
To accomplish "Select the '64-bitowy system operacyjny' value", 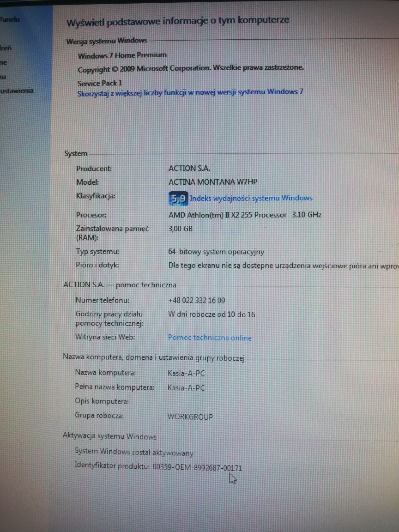I will 216,252.
